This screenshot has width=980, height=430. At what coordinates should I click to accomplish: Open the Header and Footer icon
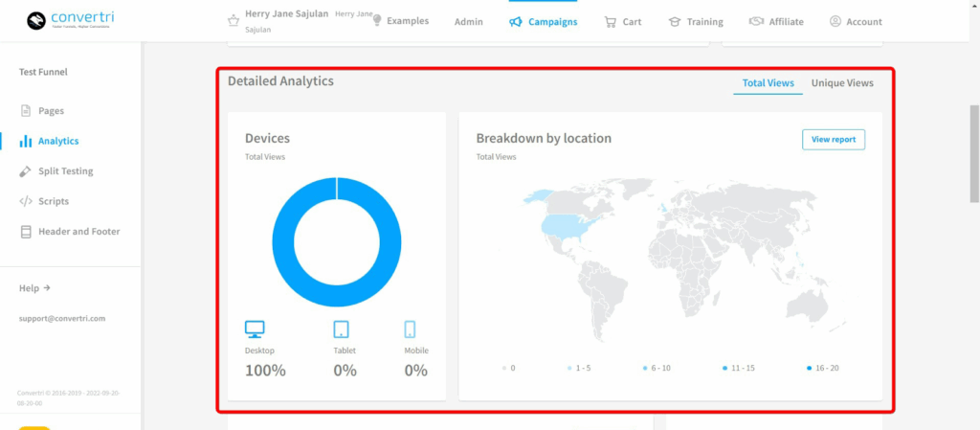(x=27, y=232)
